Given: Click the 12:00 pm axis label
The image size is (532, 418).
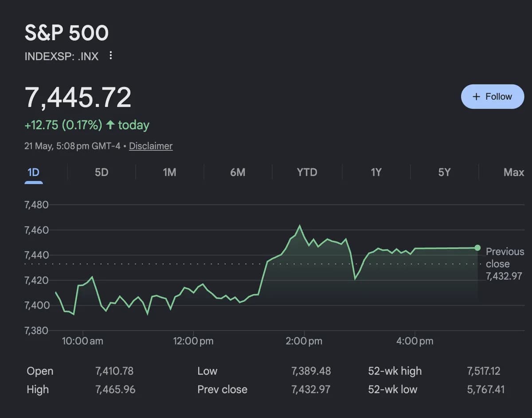Looking at the screenshot, I should [x=193, y=341].
